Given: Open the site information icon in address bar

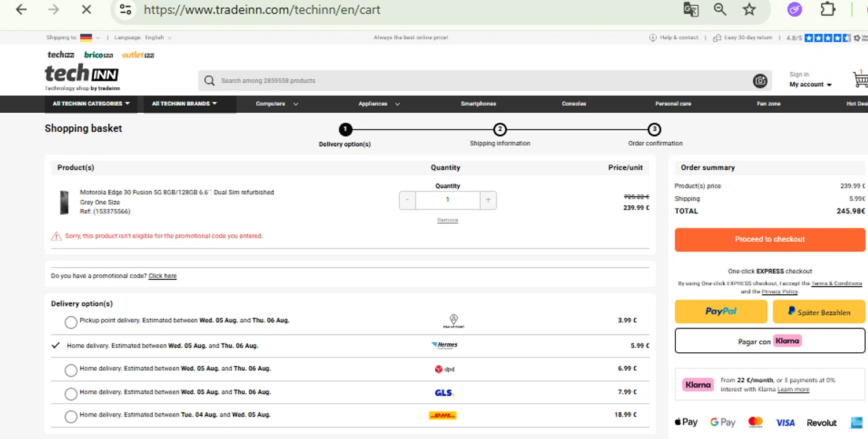Looking at the screenshot, I should point(126,10).
